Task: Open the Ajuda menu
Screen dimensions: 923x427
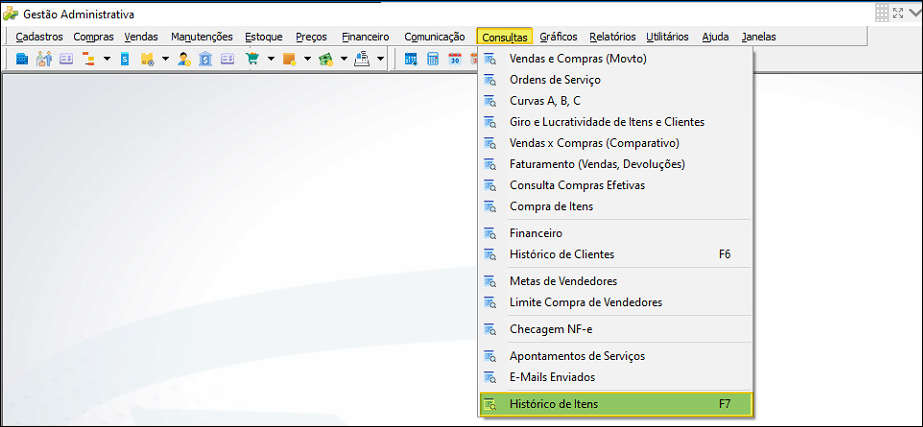Action: point(715,37)
